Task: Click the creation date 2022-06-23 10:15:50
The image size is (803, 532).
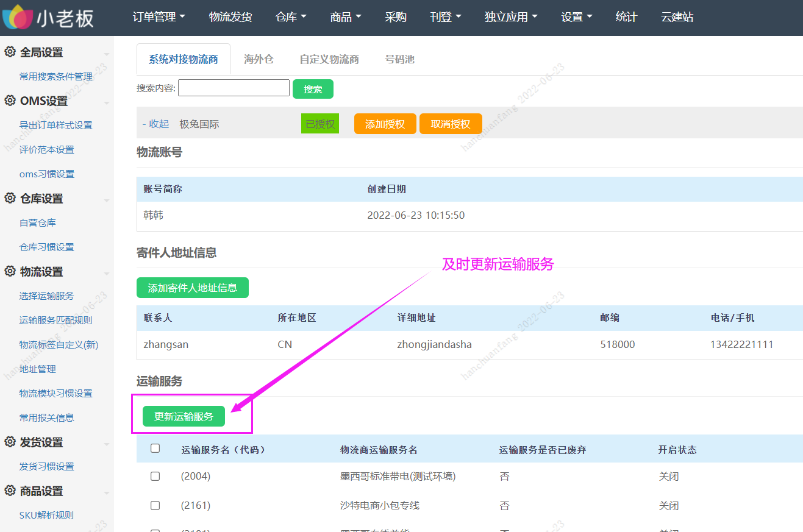Action: pyautogui.click(x=416, y=216)
